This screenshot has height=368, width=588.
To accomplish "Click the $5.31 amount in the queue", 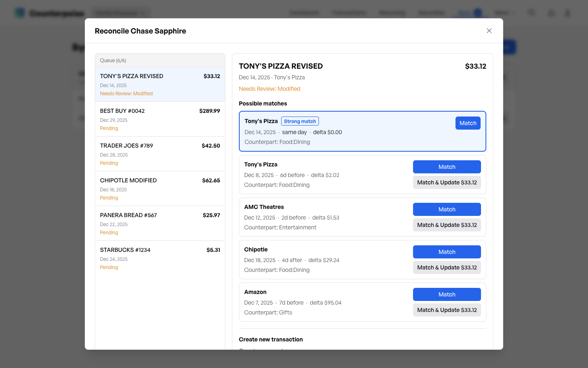I will tap(213, 250).
